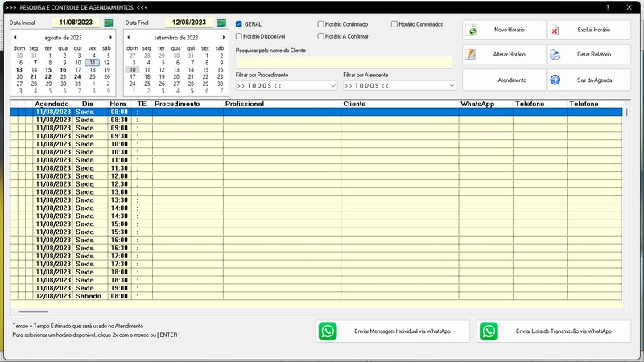Select the 11/08/2023 17:00 row
Image resolution: width=644 pixels, height=362 pixels.
pos(316,256)
